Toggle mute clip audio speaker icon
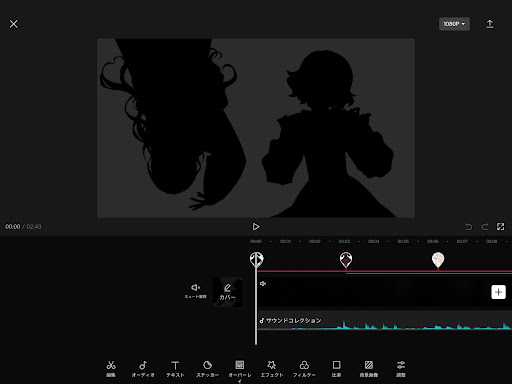 [196, 291]
